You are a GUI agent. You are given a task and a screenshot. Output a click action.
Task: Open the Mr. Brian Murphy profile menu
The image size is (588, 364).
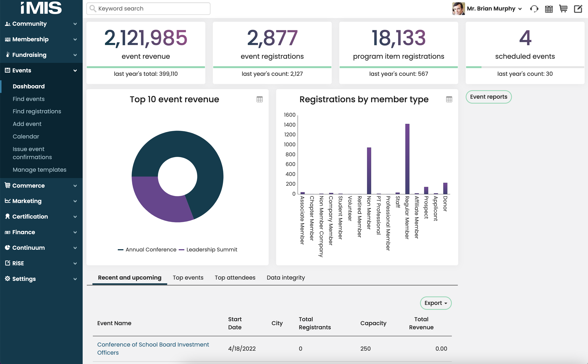pos(492,8)
